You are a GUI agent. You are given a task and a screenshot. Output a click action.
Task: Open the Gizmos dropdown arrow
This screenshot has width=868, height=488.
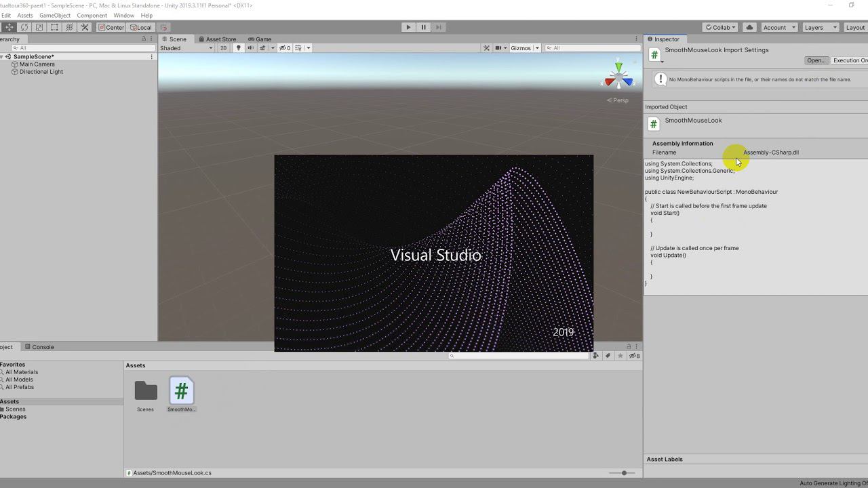coord(537,48)
